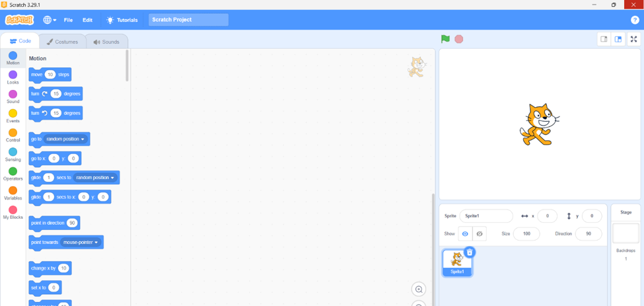644x306 pixels.
Task: Click the Direction value field
Action: point(589,234)
